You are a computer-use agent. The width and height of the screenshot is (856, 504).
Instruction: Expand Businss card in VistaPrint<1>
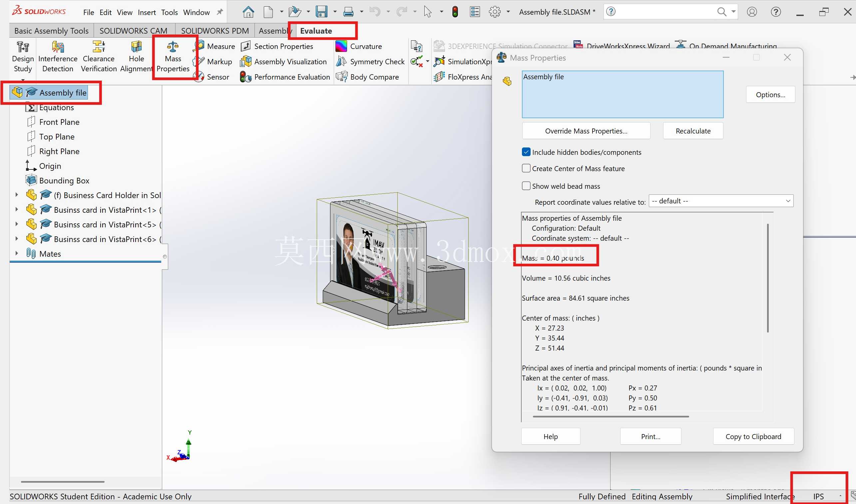pyautogui.click(x=16, y=209)
